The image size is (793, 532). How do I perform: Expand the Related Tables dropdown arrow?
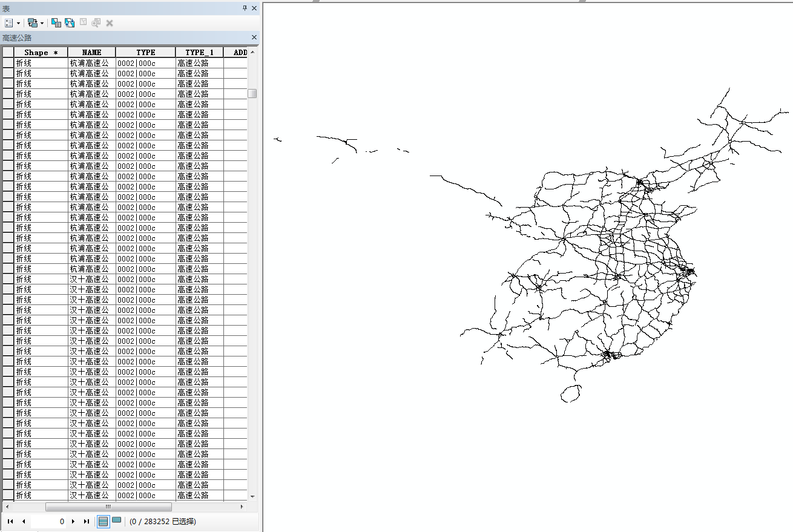[x=42, y=24]
